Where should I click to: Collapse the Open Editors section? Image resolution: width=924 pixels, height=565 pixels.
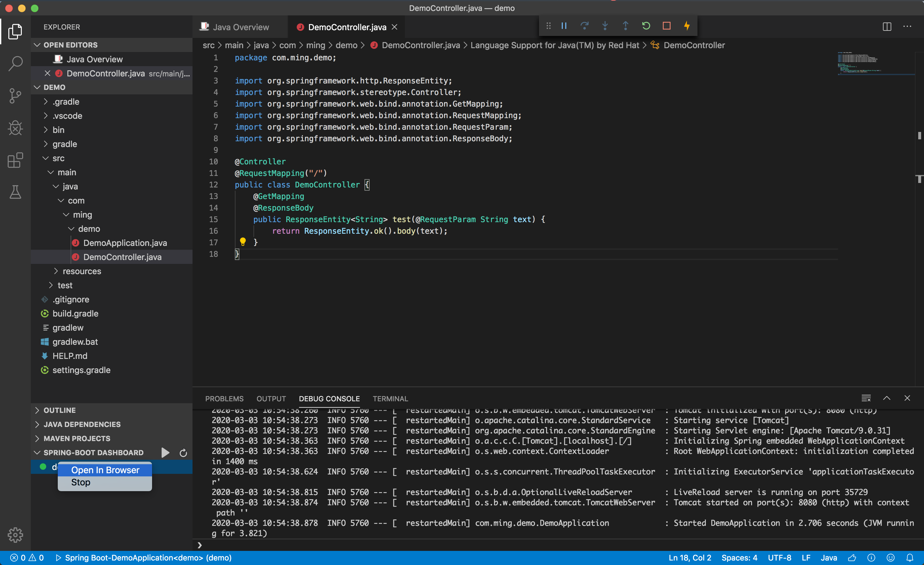[37, 45]
